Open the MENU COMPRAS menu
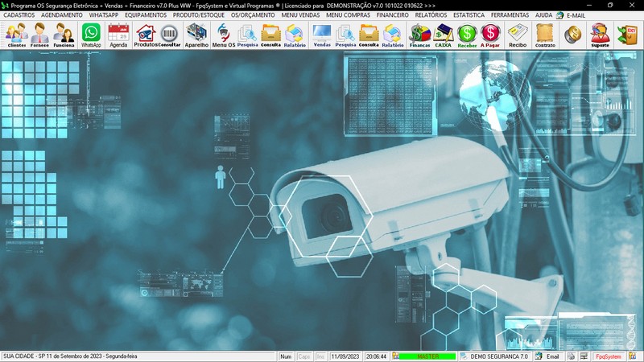This screenshot has height=362, width=644. (348, 15)
